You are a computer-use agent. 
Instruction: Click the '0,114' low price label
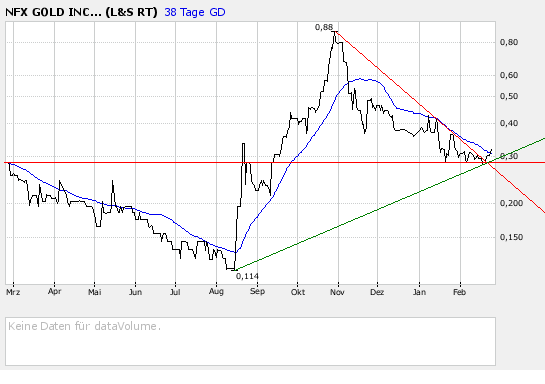(247, 276)
